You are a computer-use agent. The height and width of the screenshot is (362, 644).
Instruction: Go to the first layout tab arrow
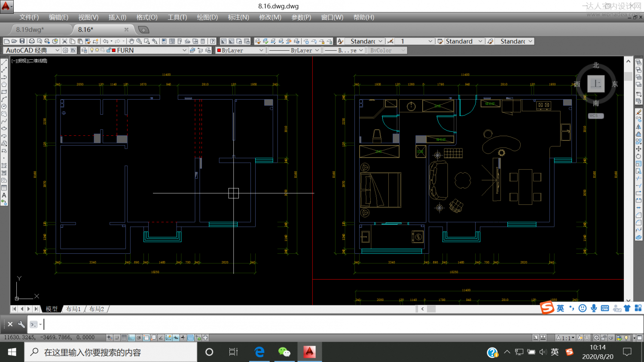pos(14,309)
